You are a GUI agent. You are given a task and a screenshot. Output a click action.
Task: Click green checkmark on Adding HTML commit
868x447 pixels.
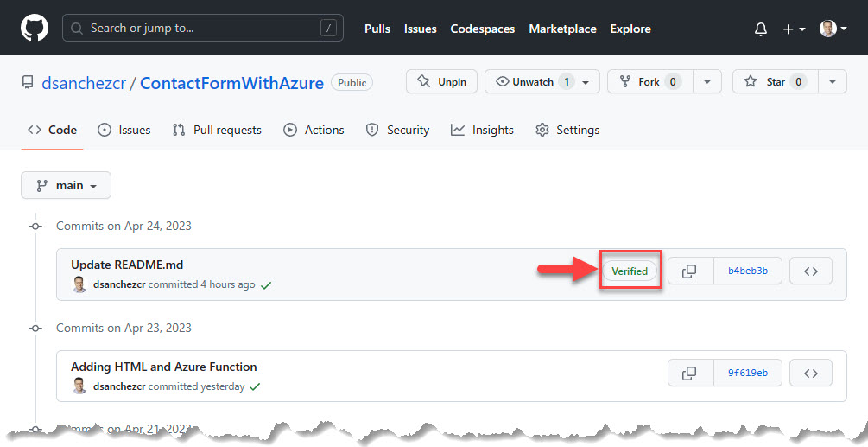pos(255,387)
